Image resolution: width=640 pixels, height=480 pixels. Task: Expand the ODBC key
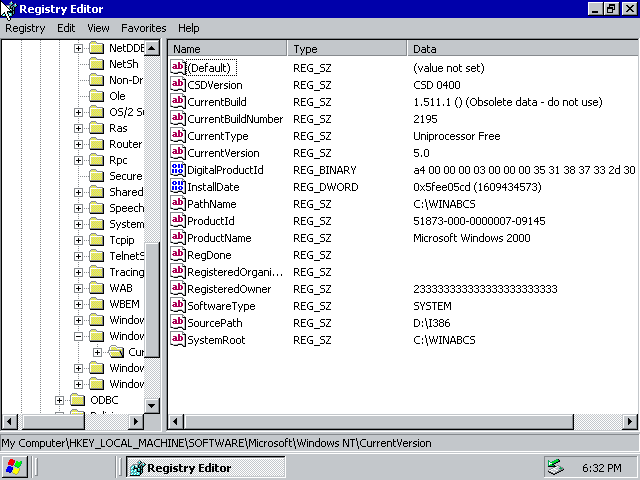pyautogui.click(x=59, y=400)
